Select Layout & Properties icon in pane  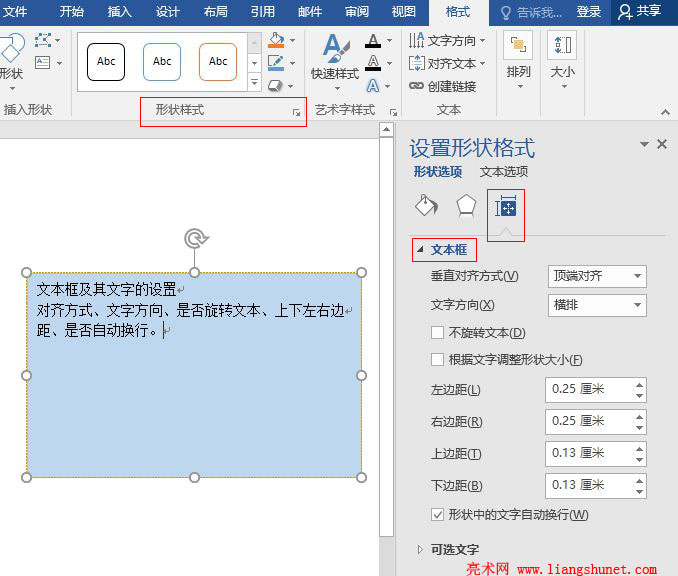505,206
